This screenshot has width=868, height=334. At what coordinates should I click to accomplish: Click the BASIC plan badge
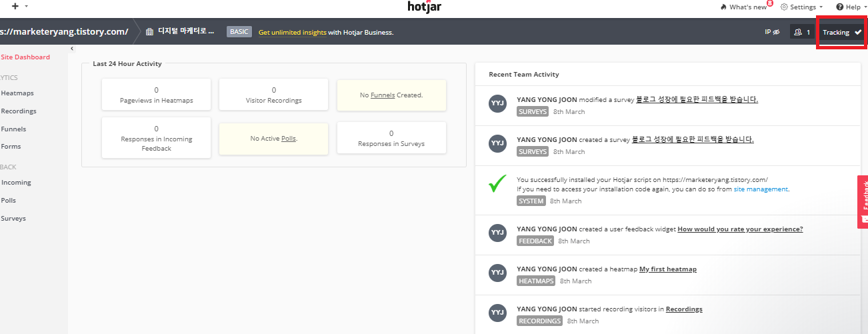239,31
